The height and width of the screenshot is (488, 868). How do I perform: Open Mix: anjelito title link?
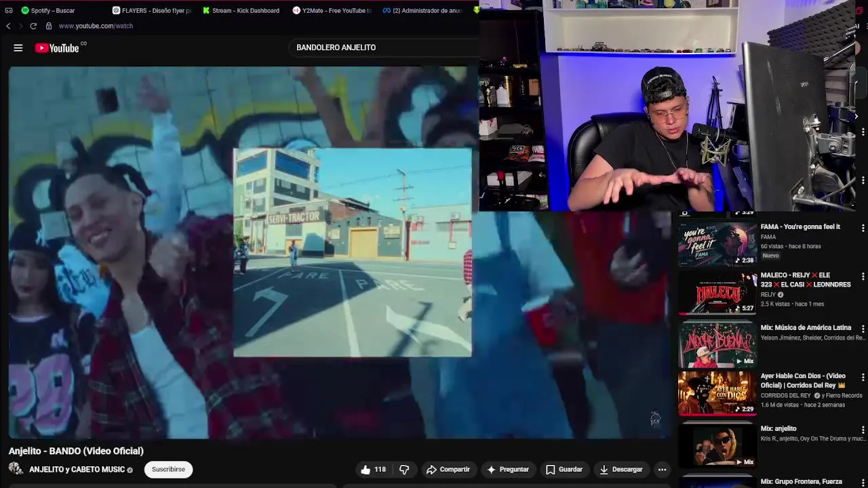click(x=778, y=428)
